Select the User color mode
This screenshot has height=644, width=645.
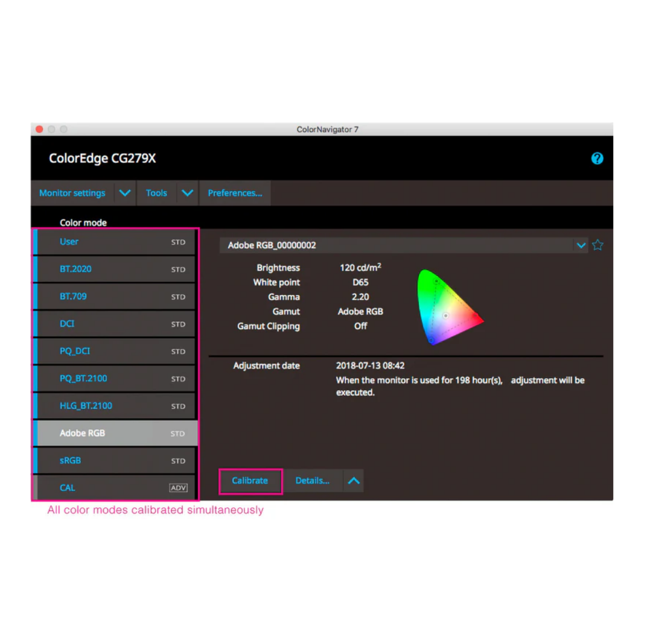point(114,242)
